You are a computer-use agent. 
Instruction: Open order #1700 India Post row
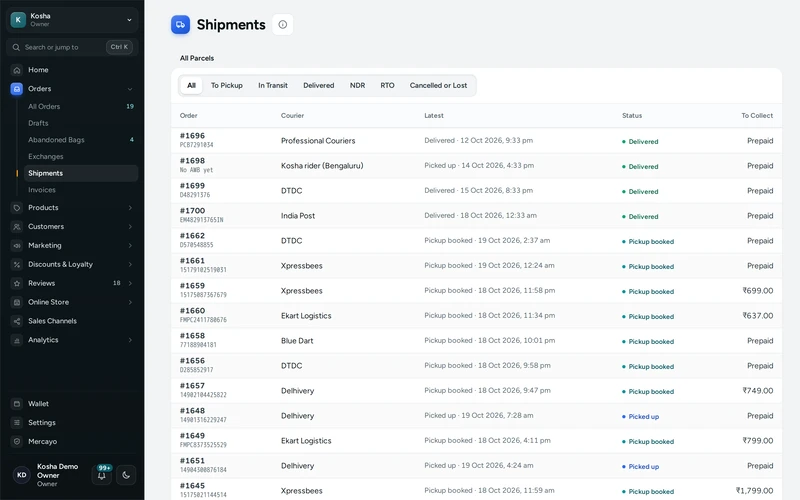click(477, 215)
